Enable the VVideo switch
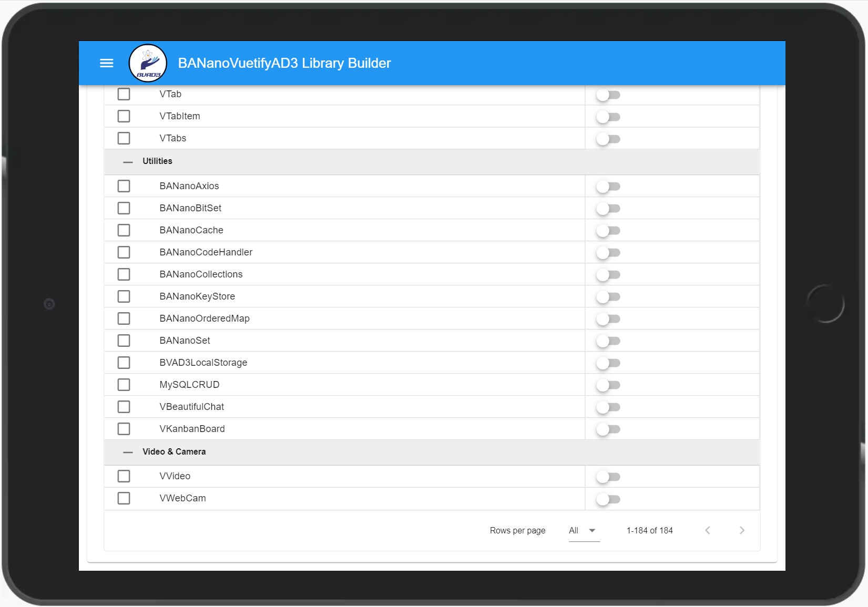Image resolution: width=868 pixels, height=607 pixels. pyautogui.click(x=608, y=477)
